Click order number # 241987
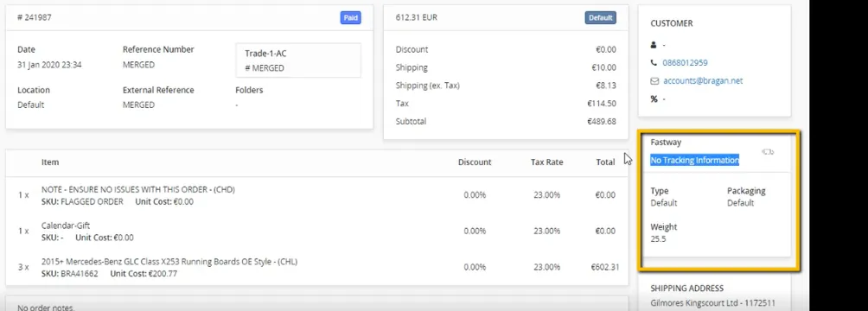The height and width of the screenshot is (311, 868). pos(35,17)
